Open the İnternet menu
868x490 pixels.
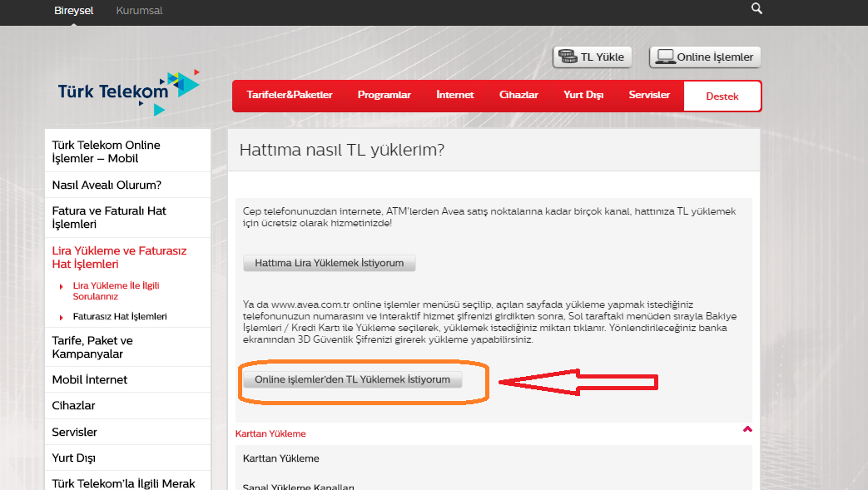[455, 95]
